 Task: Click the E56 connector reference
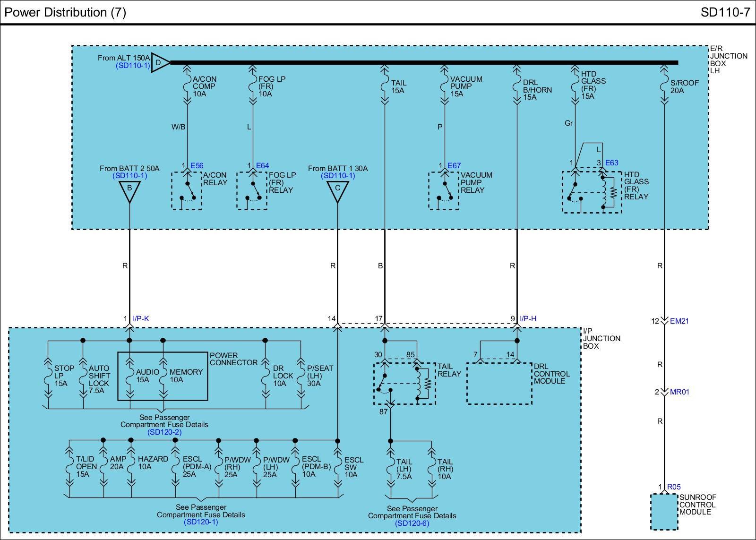[x=197, y=165]
